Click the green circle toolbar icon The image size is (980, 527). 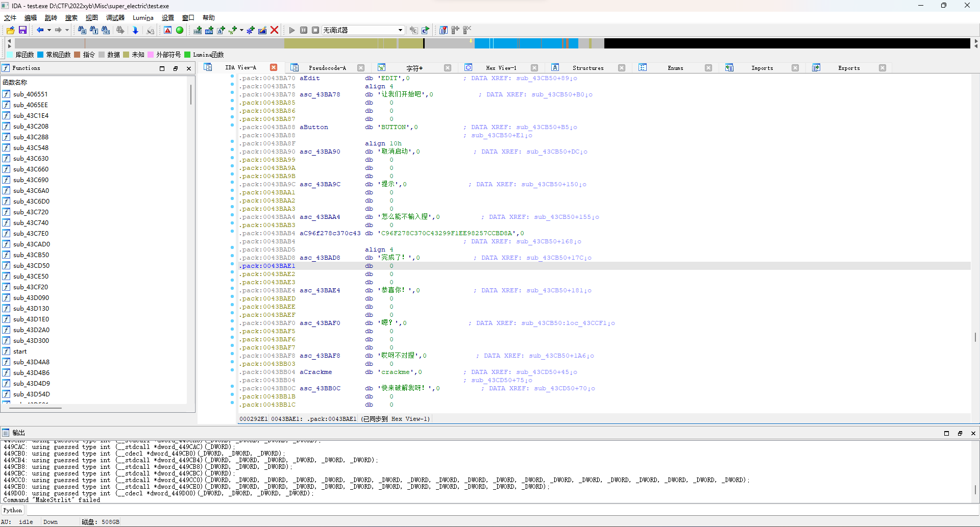click(180, 30)
